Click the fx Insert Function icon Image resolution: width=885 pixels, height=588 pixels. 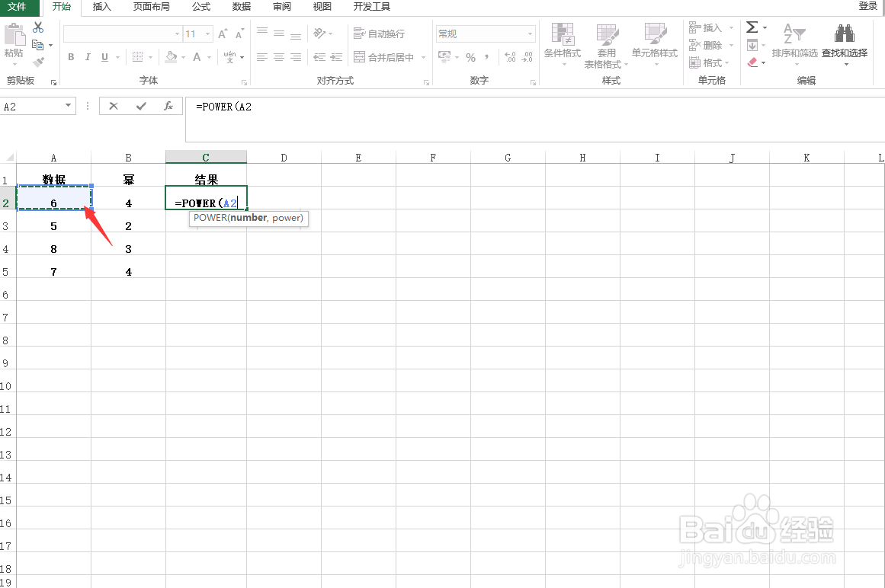coord(168,106)
